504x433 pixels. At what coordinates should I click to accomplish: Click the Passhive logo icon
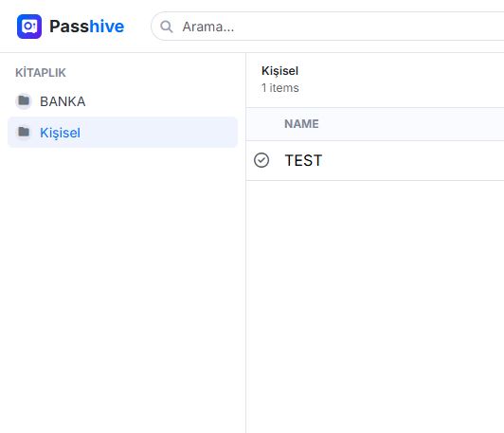tap(29, 27)
